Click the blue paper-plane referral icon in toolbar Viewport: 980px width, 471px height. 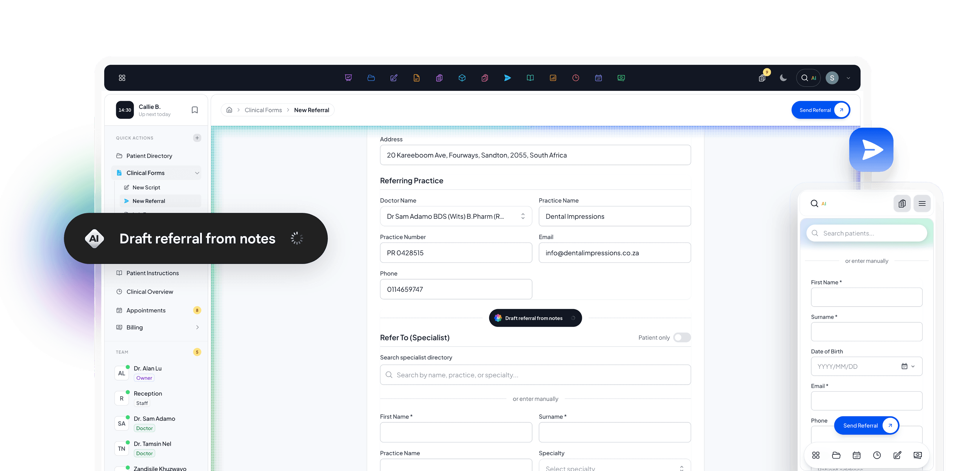508,78
